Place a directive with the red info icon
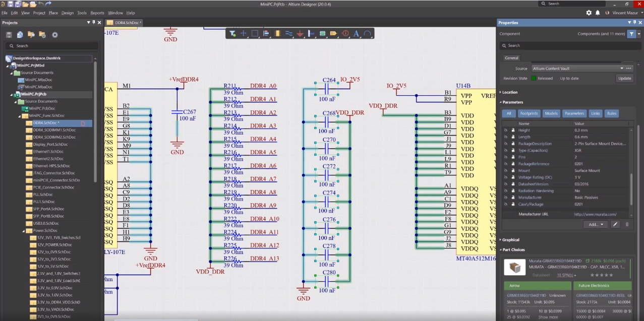The image size is (644, 321). point(345,34)
